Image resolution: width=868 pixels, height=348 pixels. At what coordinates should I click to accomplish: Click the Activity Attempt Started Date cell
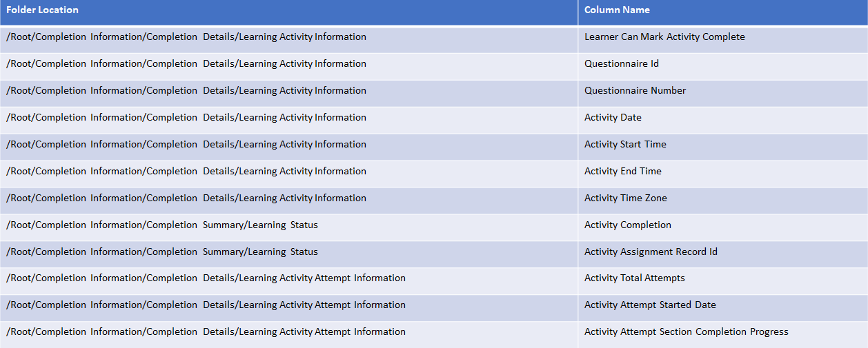(650, 305)
